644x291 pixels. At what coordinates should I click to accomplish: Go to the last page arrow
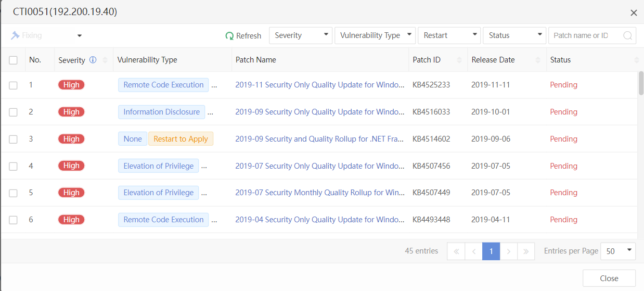pos(526,251)
